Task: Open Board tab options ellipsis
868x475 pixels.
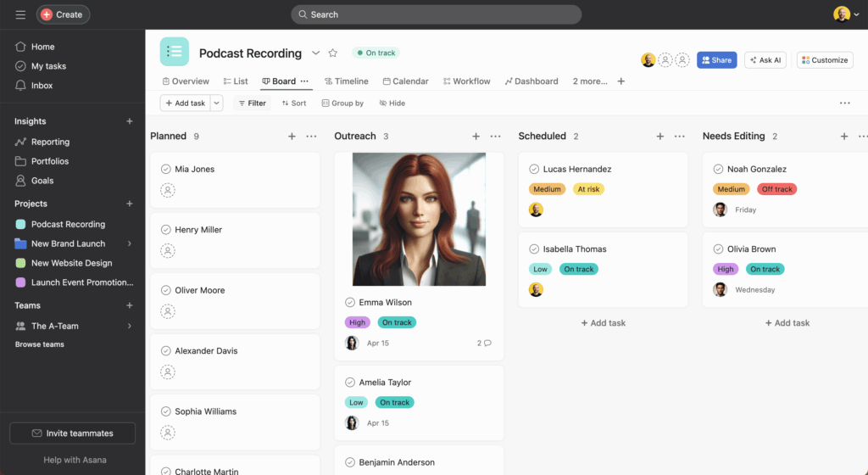Action: pyautogui.click(x=304, y=81)
